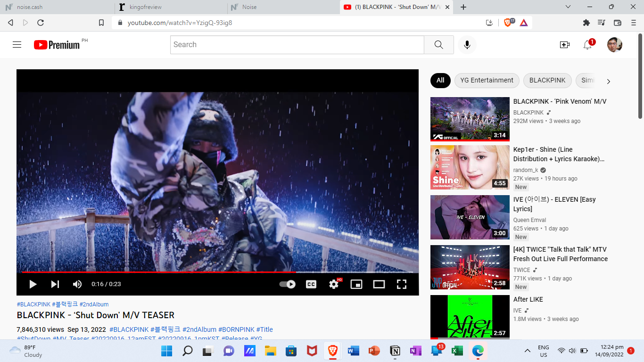
Task: Open YouTube notifications bell
Action: coord(587,45)
